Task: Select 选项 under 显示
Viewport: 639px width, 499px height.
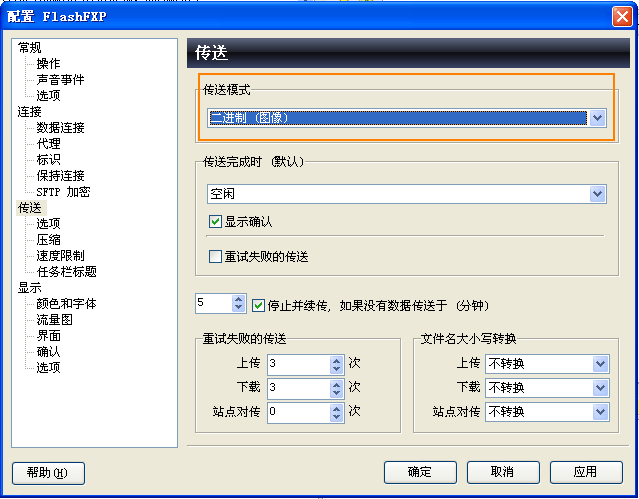Action: tap(48, 368)
